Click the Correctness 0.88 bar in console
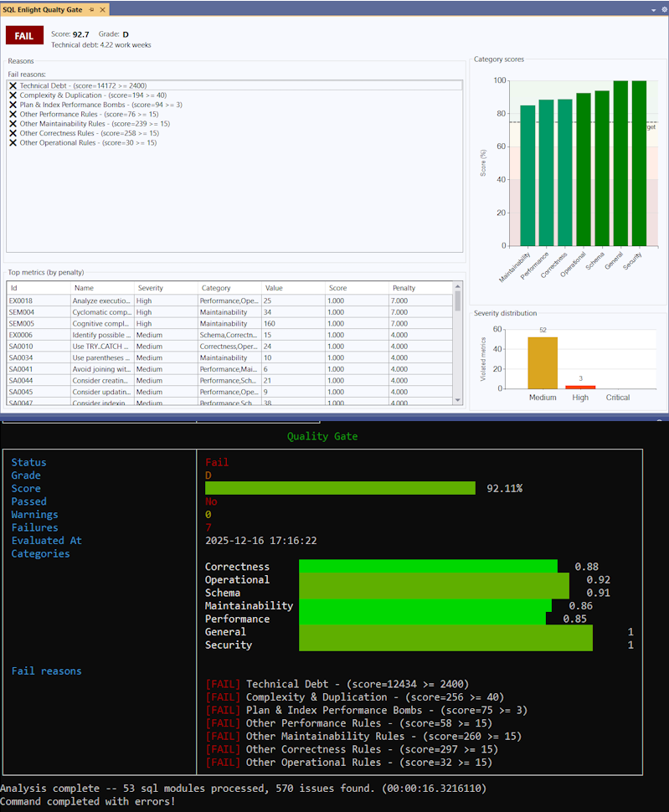669x812 pixels. click(x=428, y=566)
